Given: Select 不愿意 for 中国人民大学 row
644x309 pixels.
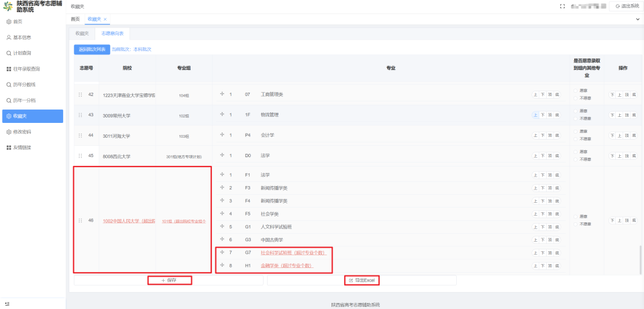Looking at the screenshot, I should (575, 224).
